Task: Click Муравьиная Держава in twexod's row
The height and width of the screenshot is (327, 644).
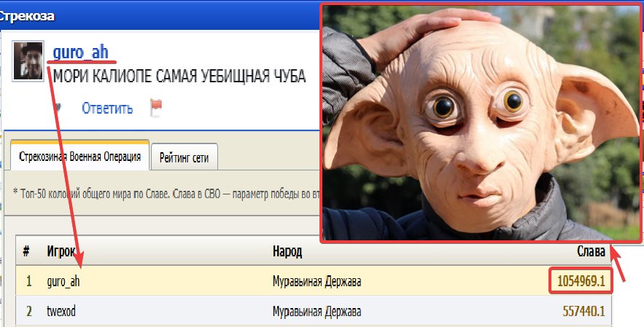Action: (x=317, y=312)
